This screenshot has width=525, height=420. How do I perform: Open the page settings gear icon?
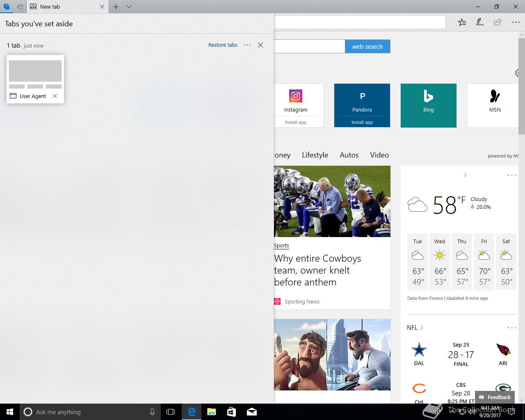(517, 73)
